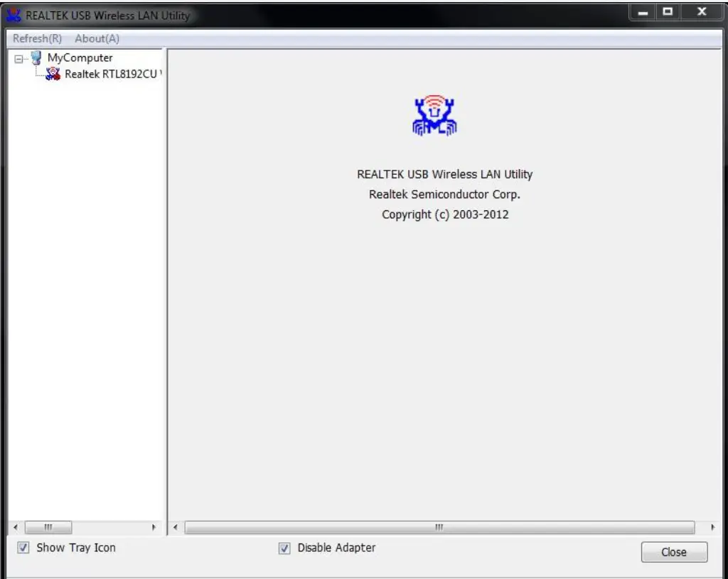Click right arrow of main panel scrollbar

(712, 528)
